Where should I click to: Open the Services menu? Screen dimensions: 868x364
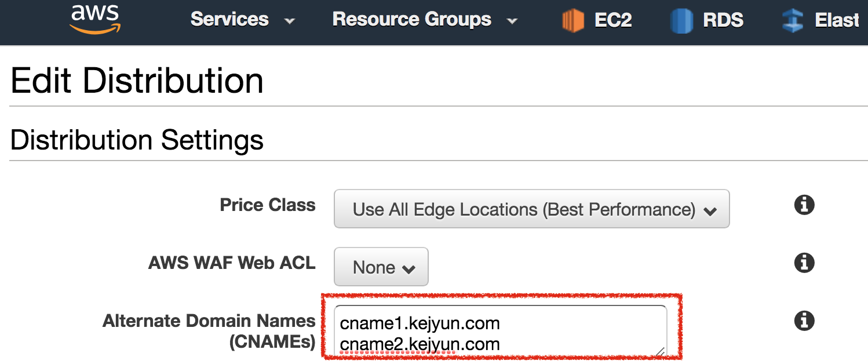(229, 20)
